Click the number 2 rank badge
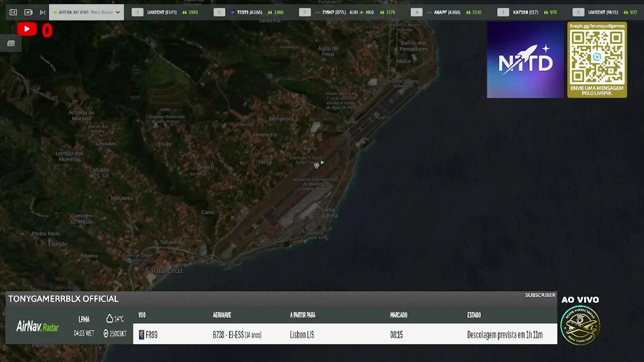 (219, 12)
